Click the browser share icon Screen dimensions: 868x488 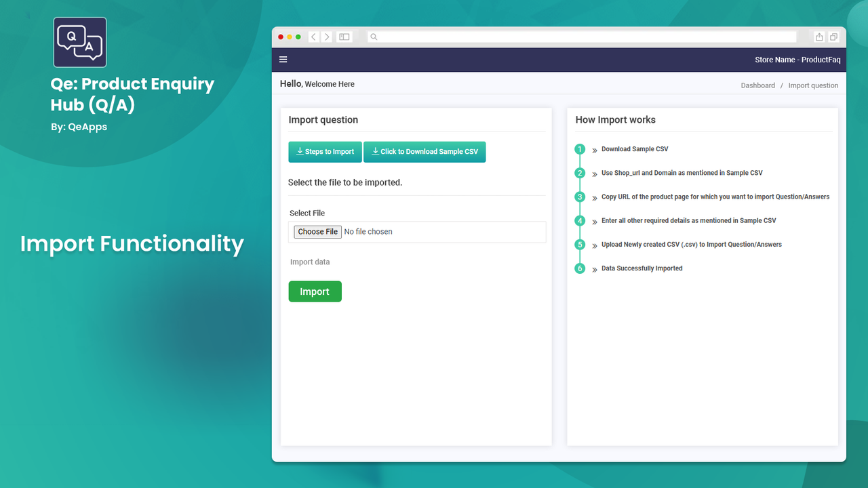pos(819,37)
